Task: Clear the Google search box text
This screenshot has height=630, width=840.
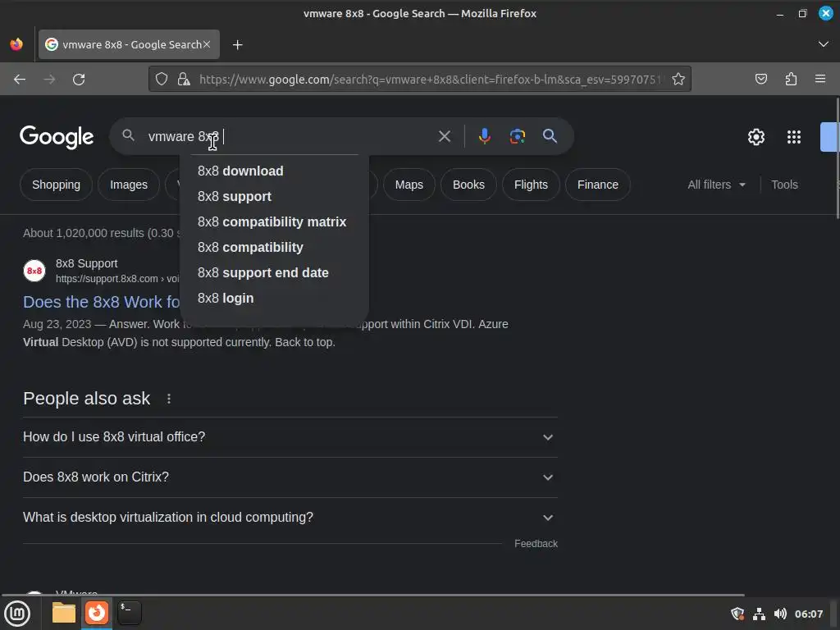Action: coord(444,137)
